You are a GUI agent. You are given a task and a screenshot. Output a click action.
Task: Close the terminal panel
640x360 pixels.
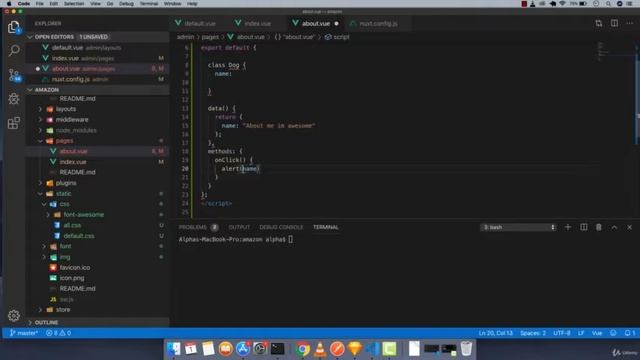pyautogui.click(x=629, y=227)
